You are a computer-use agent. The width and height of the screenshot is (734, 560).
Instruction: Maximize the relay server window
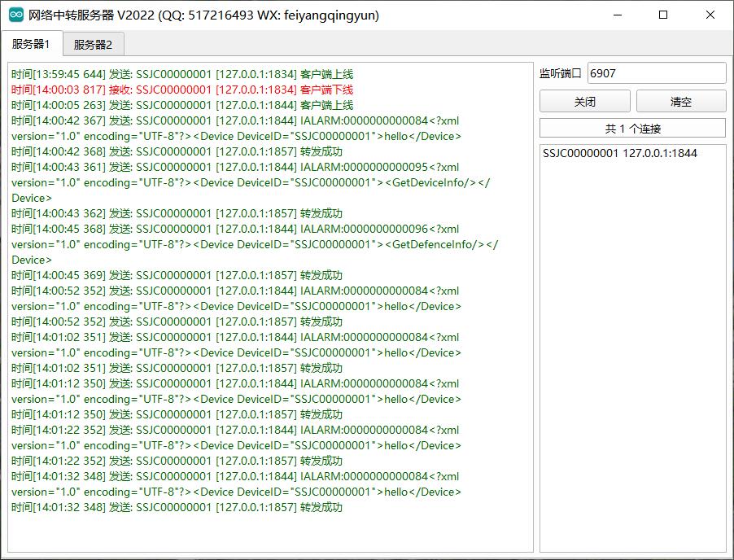[x=663, y=15]
